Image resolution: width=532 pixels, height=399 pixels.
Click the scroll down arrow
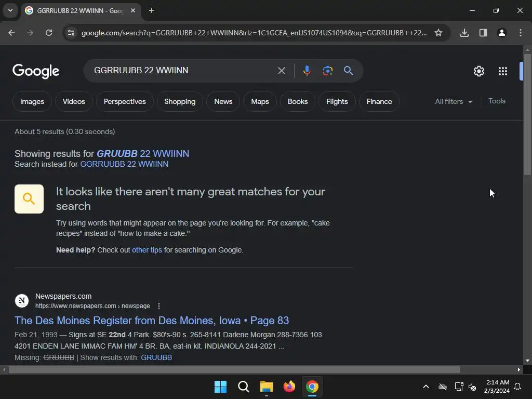point(527,361)
